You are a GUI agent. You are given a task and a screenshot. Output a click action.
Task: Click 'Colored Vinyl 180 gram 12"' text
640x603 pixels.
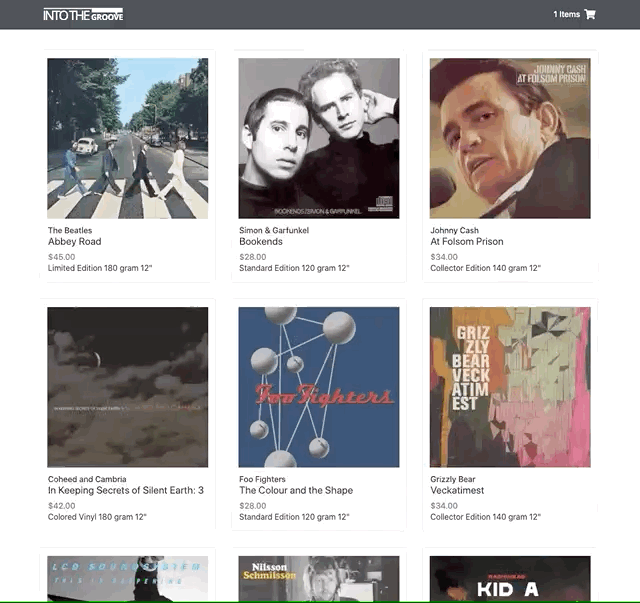[x=97, y=517]
